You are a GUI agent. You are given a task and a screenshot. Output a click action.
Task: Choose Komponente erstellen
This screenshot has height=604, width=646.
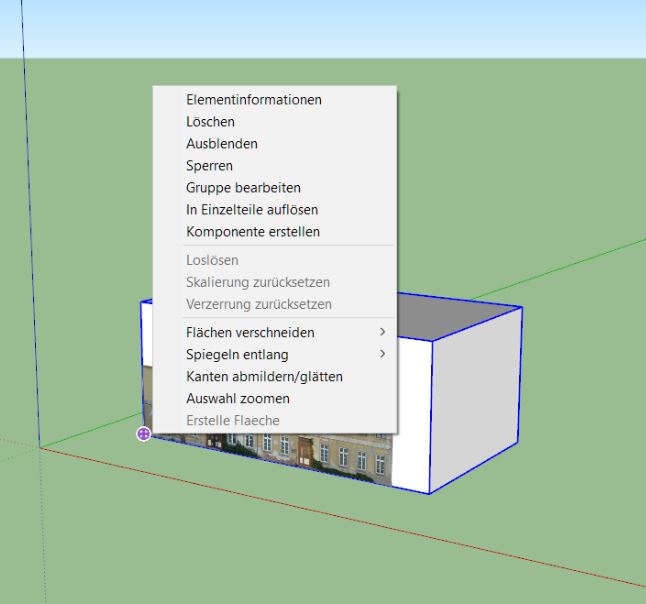pyautogui.click(x=253, y=232)
